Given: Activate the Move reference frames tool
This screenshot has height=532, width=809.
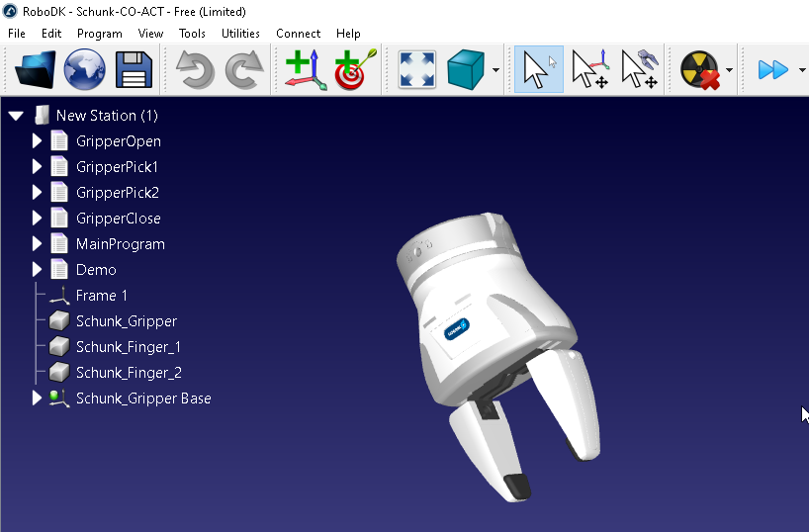Looking at the screenshot, I should point(590,69).
